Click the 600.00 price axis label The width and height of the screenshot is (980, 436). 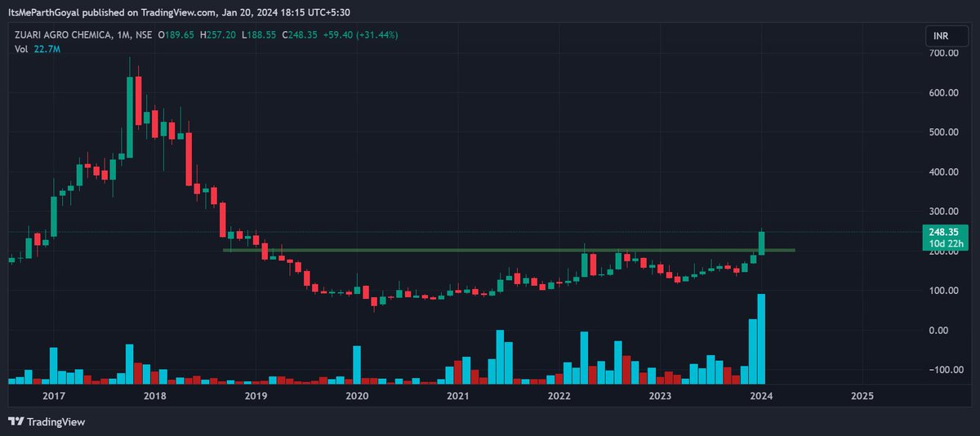[x=942, y=93]
